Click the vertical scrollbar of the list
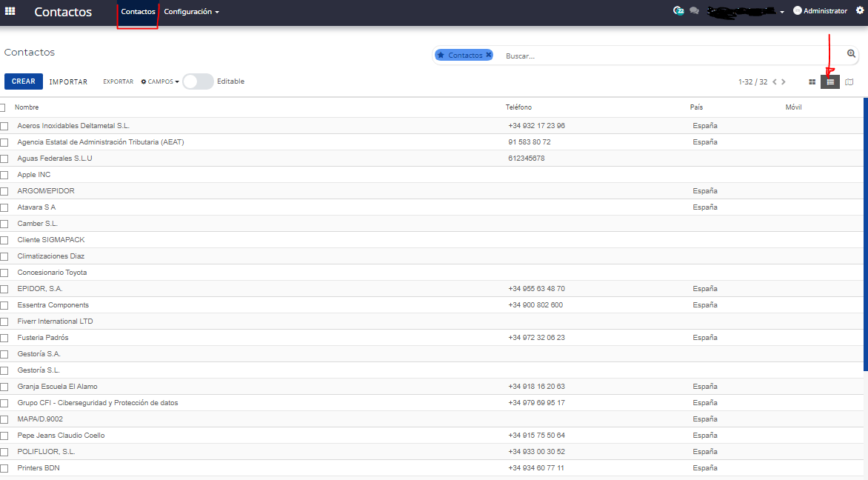868x480 pixels. click(x=865, y=234)
